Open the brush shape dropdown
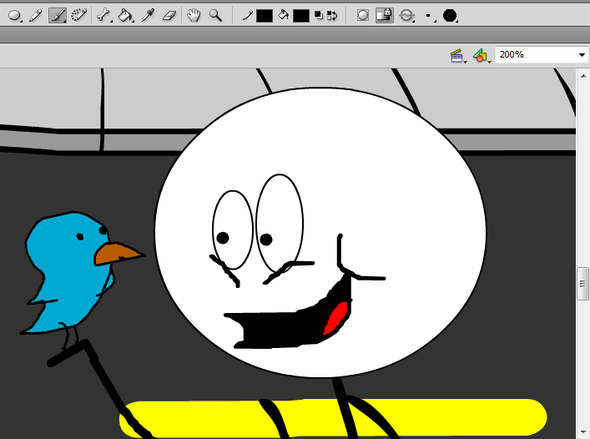 [450, 16]
